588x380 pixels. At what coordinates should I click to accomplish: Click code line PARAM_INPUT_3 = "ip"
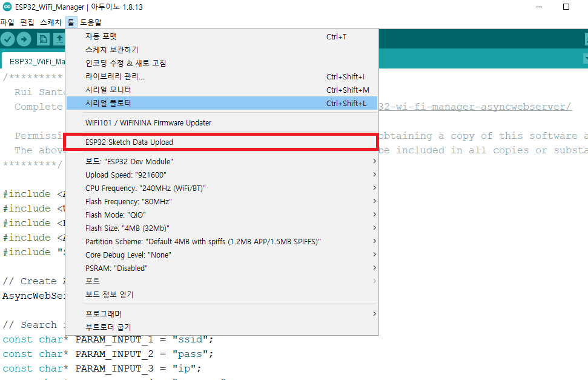[x=102, y=368]
